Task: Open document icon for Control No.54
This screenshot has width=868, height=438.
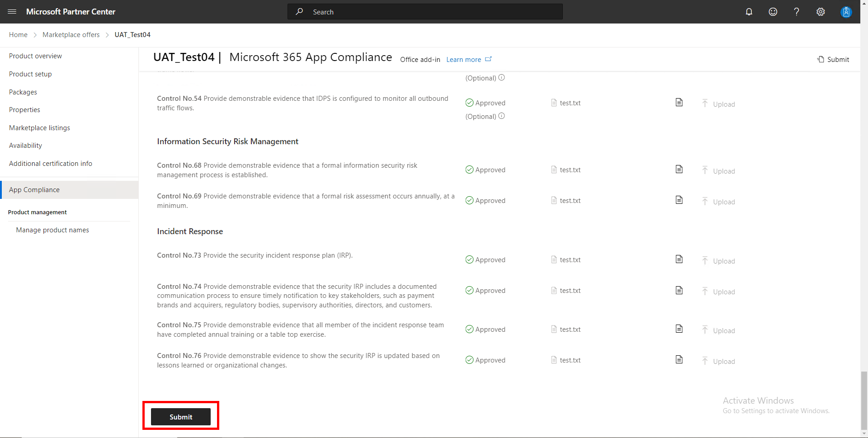Action: pyautogui.click(x=679, y=103)
